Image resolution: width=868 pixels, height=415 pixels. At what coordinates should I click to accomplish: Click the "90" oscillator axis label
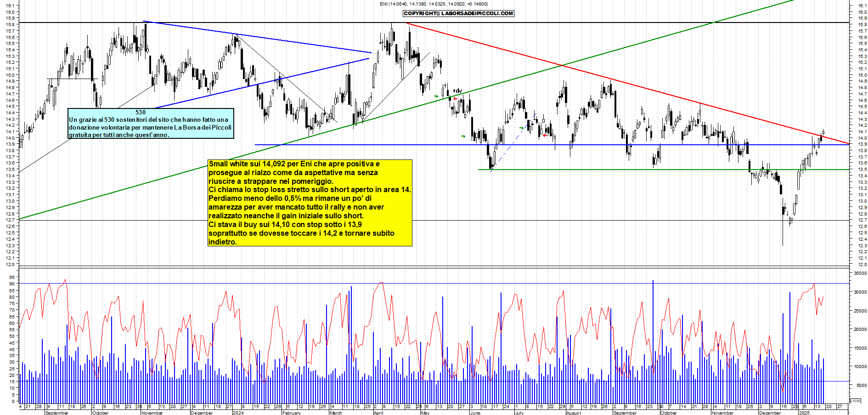click(12, 284)
